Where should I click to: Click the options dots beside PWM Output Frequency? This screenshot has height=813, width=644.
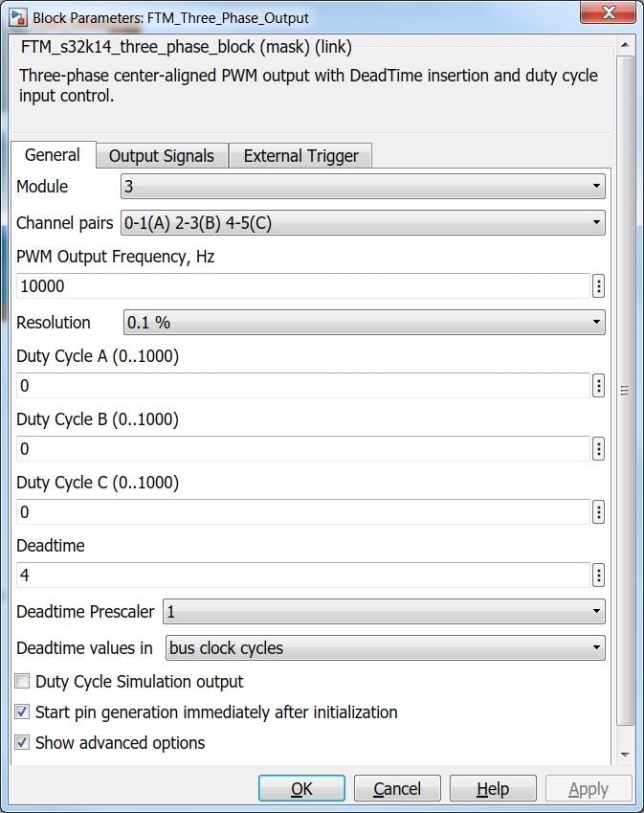coord(599,286)
